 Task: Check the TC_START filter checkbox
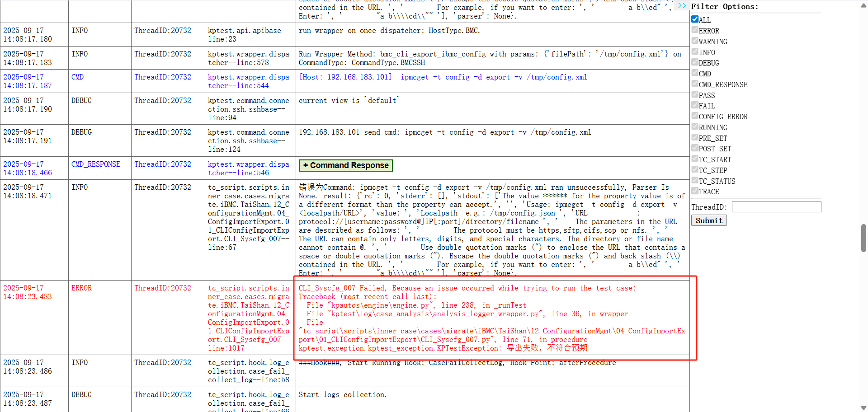695,159
